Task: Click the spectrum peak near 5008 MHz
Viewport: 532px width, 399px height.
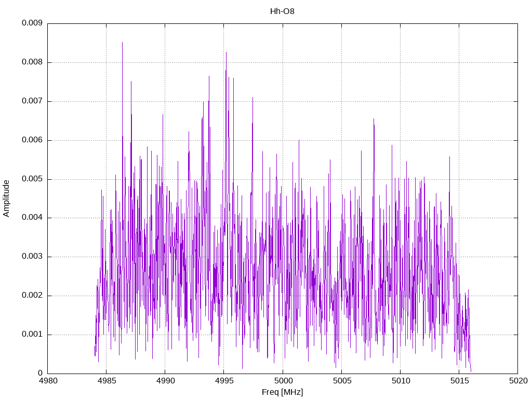Action: pyautogui.click(x=374, y=119)
